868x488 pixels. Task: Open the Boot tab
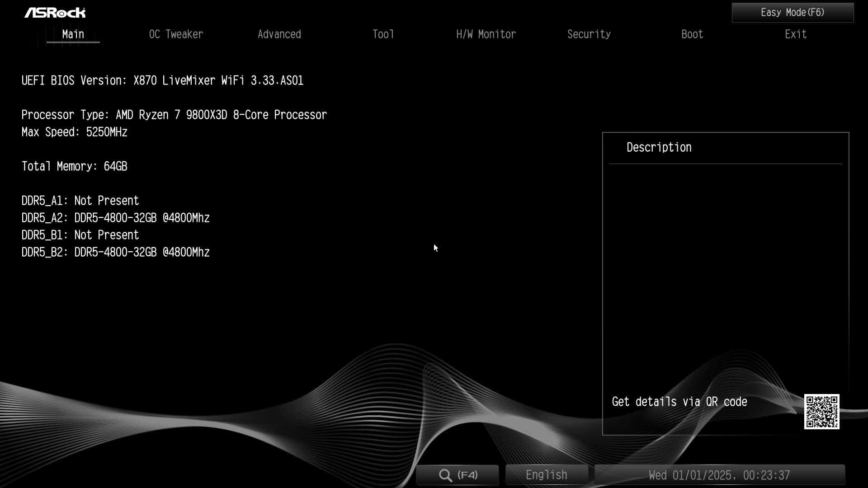click(692, 34)
